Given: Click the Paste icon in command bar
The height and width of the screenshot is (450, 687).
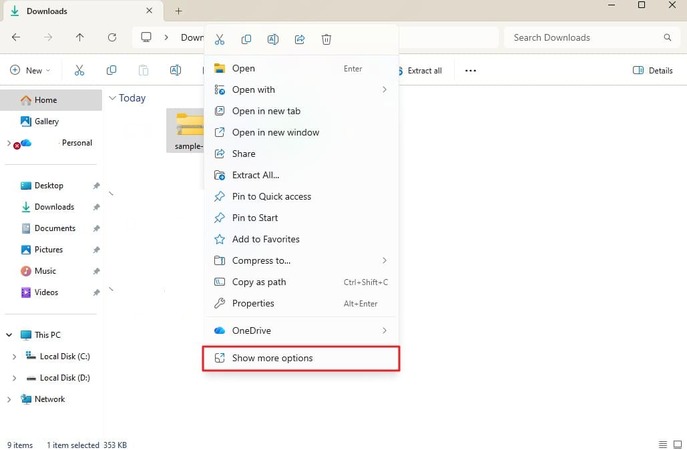Looking at the screenshot, I should [143, 70].
